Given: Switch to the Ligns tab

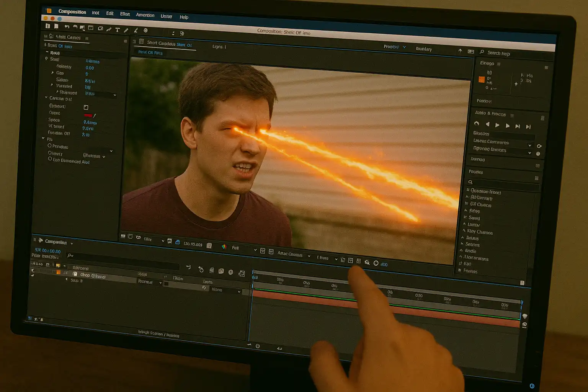Looking at the screenshot, I should click(x=219, y=47).
